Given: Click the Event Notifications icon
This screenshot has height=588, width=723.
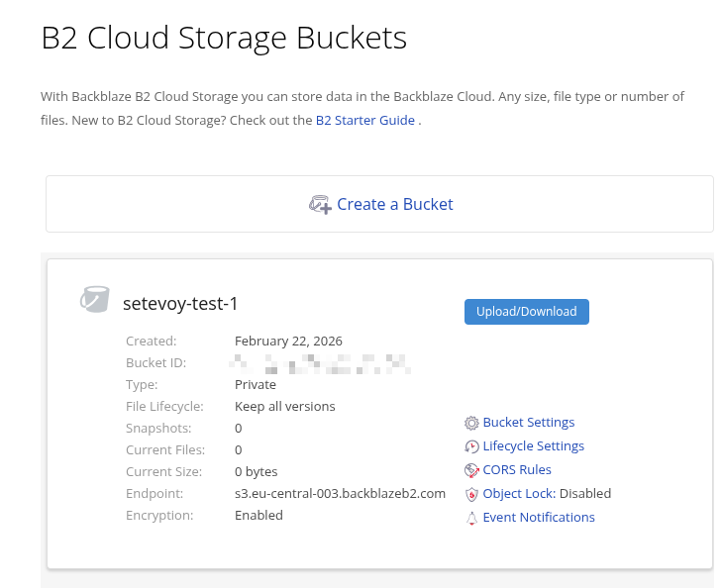Looking at the screenshot, I should pyautogui.click(x=472, y=518).
